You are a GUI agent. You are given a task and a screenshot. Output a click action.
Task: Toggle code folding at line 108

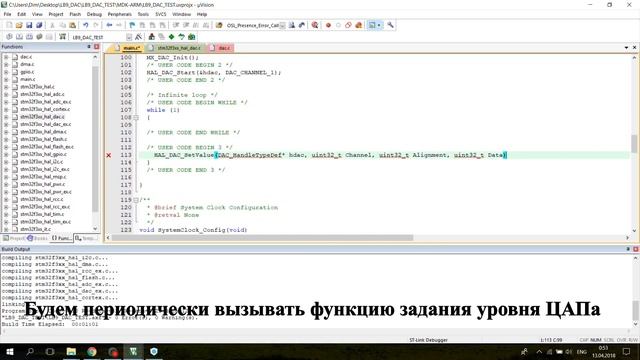click(x=136, y=118)
